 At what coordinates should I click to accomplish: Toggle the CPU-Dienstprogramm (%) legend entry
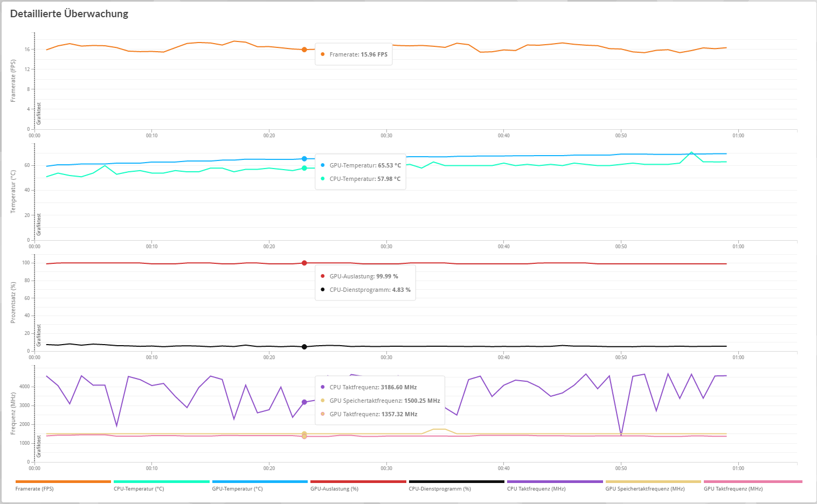click(456, 486)
